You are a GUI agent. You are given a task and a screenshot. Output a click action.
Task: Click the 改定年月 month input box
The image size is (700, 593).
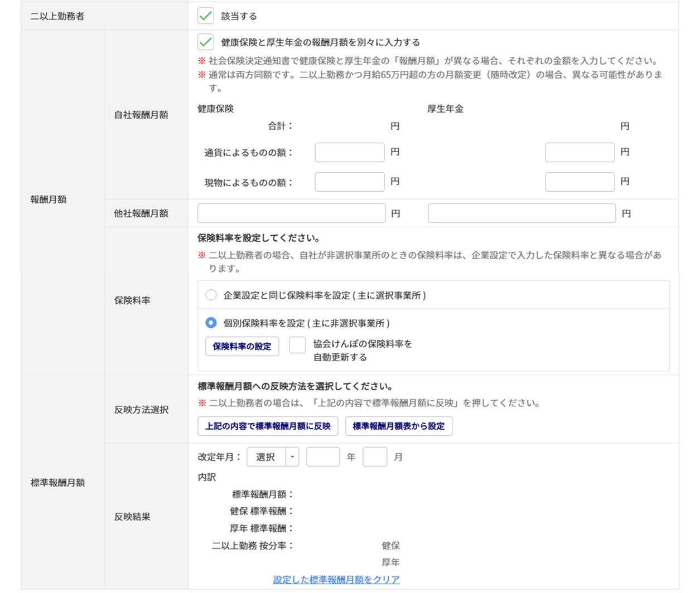375,457
